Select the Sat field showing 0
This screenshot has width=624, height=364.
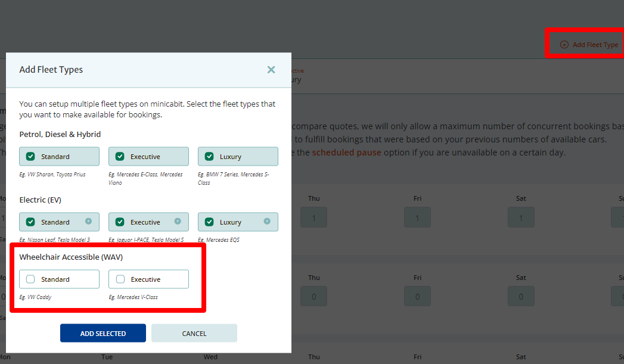(x=521, y=296)
